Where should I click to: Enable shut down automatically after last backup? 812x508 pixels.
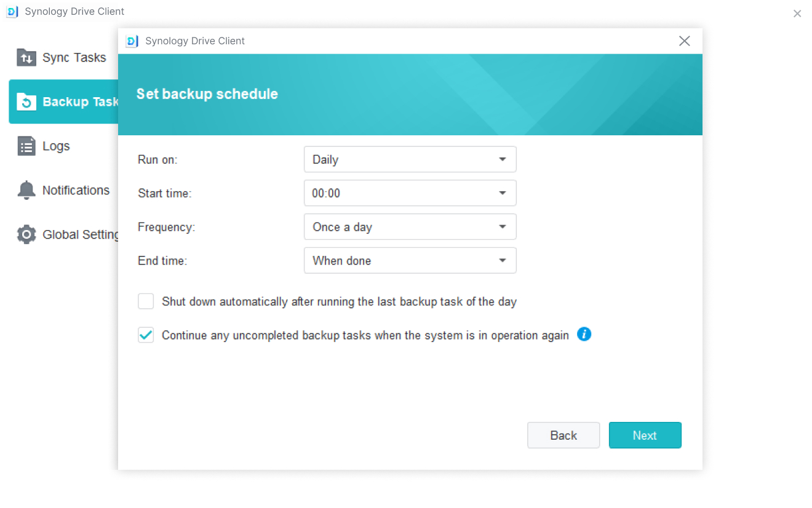146,301
